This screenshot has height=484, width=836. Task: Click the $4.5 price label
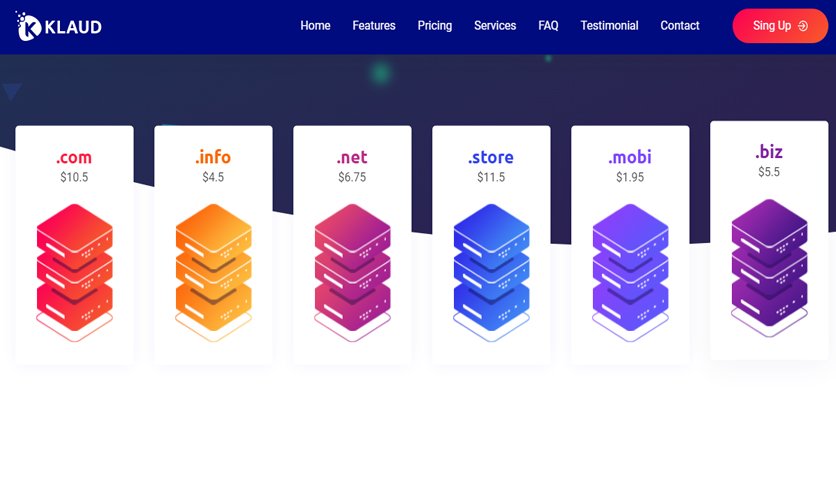213,177
